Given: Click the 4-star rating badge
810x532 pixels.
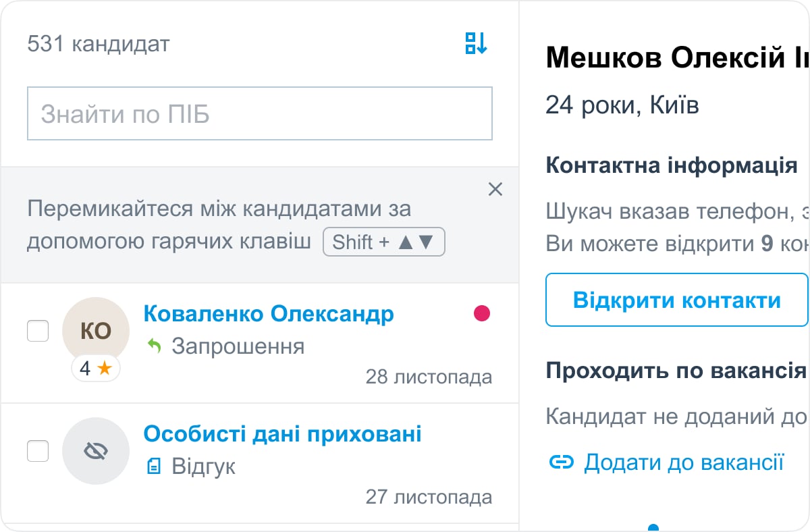Looking at the screenshot, I should pos(95,369).
